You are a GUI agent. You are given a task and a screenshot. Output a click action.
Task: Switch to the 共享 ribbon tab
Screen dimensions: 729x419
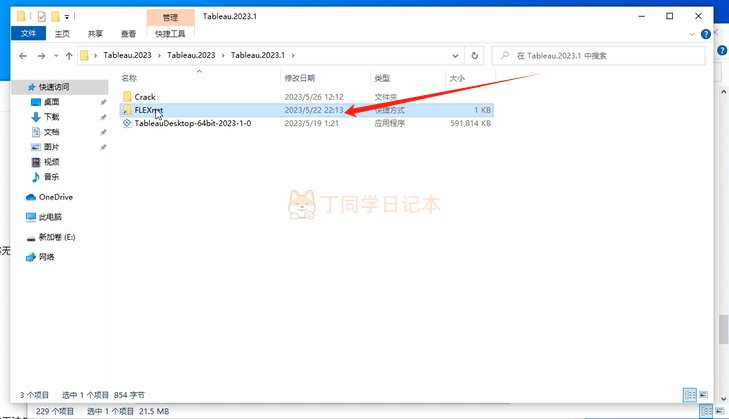click(95, 33)
